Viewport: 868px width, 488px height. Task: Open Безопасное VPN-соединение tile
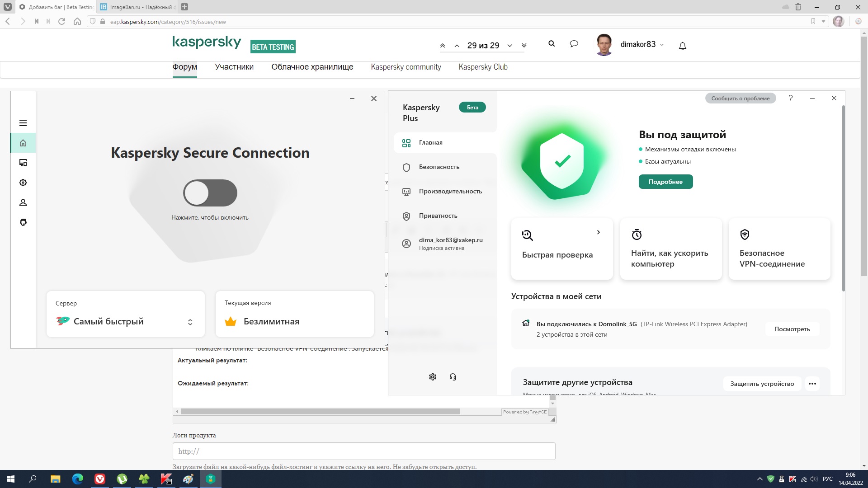(779, 249)
